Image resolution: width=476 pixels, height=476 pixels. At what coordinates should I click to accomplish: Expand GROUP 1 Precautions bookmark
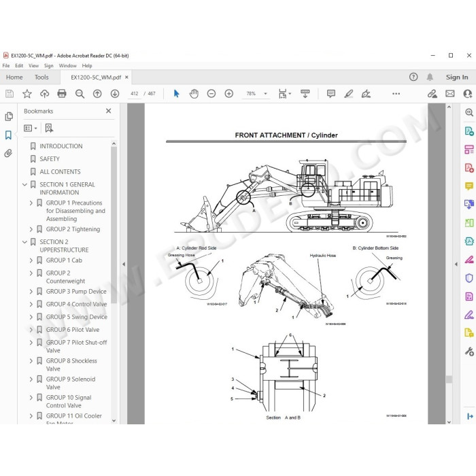tap(31, 203)
